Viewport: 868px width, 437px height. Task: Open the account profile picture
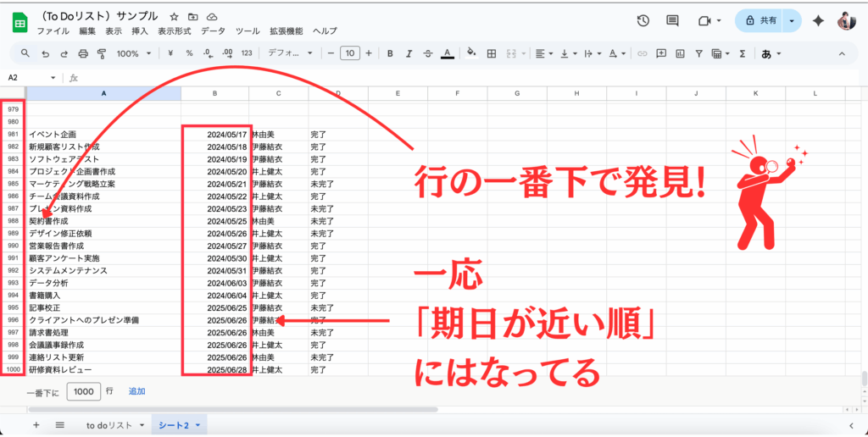click(847, 20)
